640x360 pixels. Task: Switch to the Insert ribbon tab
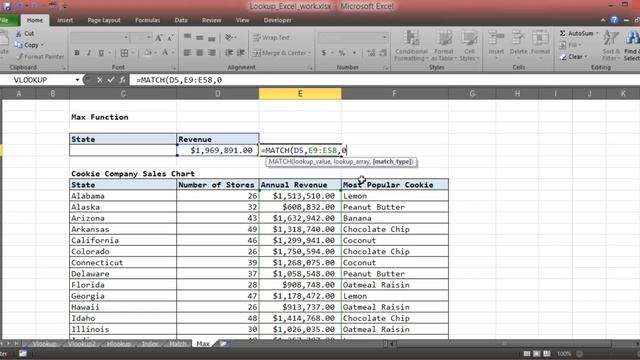pyautogui.click(x=65, y=20)
